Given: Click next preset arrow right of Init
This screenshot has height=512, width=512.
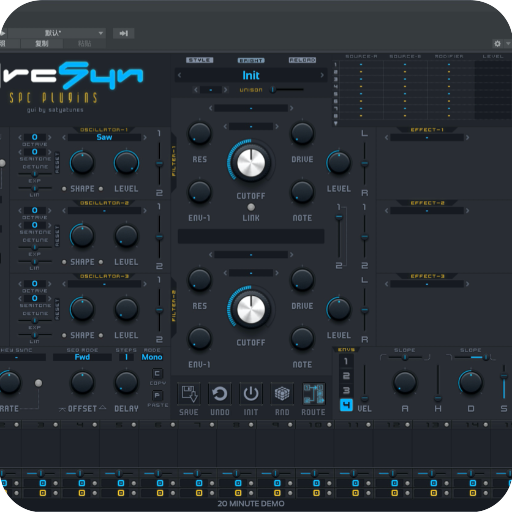Looking at the screenshot, I should point(322,75).
